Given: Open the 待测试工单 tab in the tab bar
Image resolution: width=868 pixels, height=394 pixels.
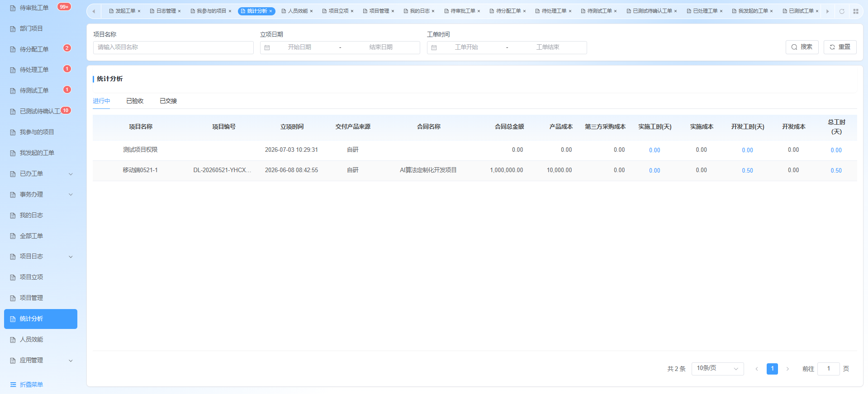Looking at the screenshot, I should coord(599,11).
